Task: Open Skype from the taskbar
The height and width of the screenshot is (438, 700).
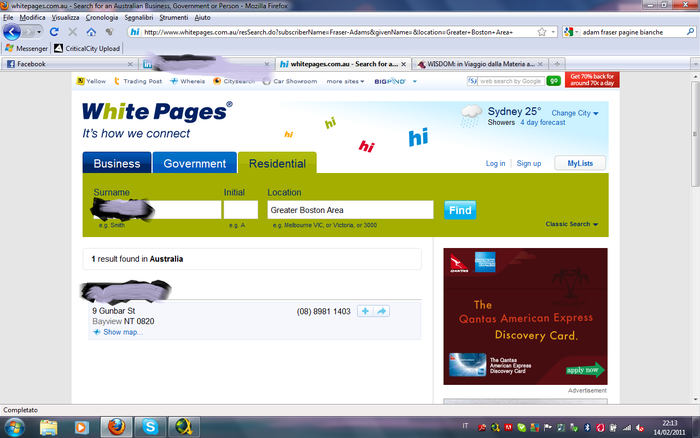Action: (x=150, y=427)
